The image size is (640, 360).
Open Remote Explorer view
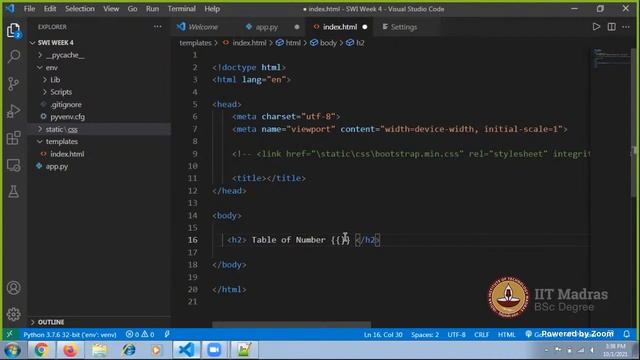coord(13,165)
